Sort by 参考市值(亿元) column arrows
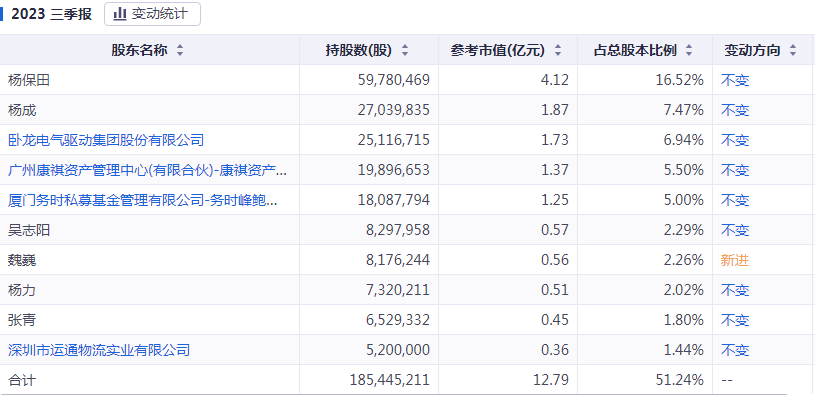 coord(558,51)
